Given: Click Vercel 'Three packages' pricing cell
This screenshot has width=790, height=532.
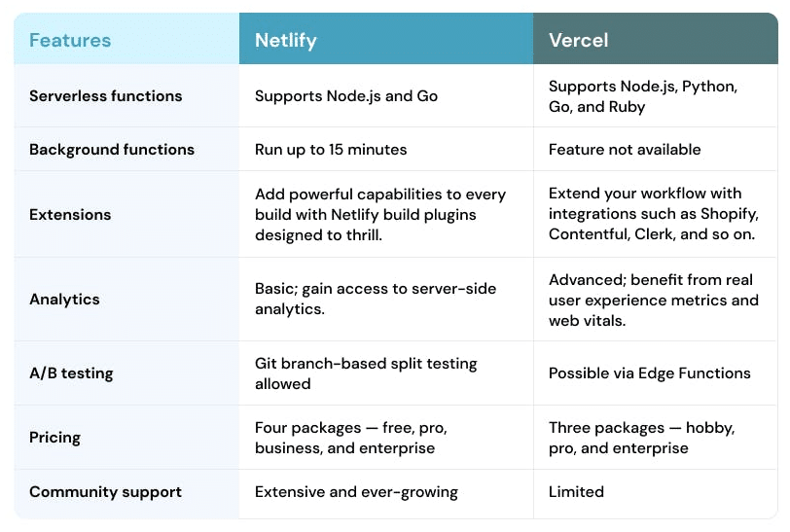Looking at the screenshot, I should pyautogui.click(x=641, y=438).
